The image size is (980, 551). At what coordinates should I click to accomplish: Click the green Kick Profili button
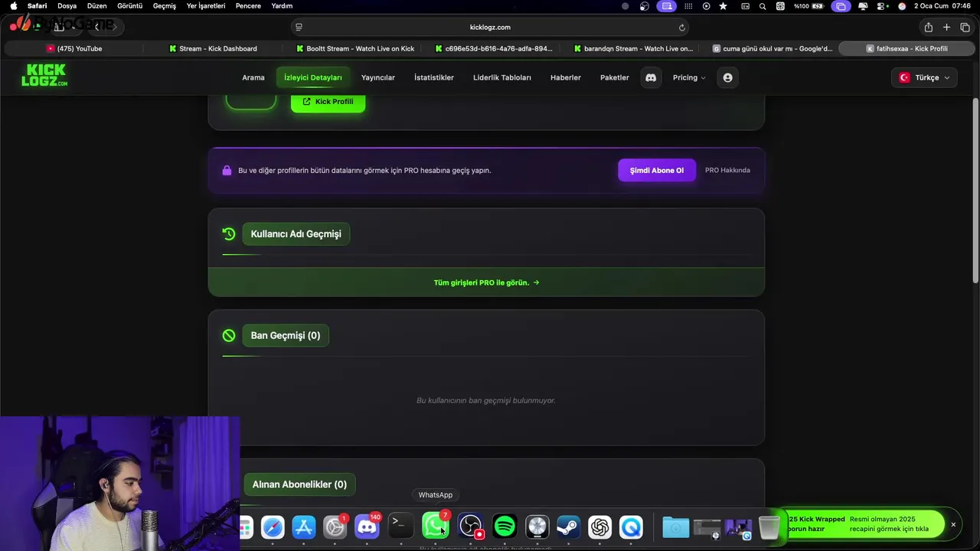328,101
